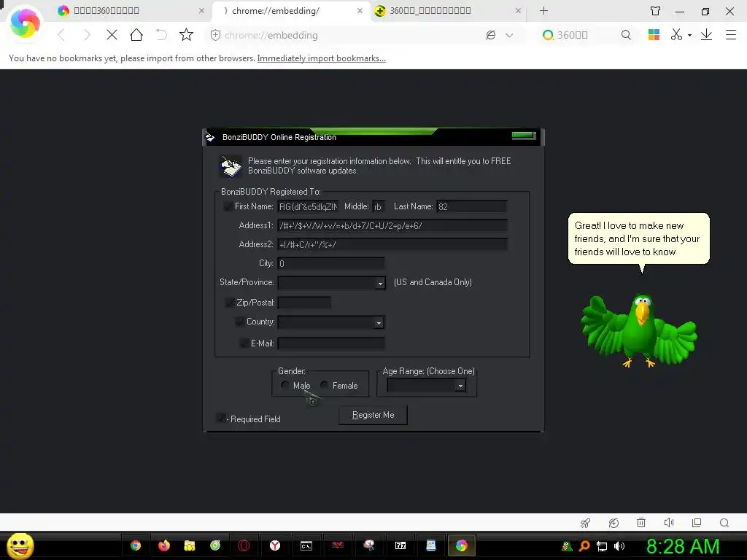The height and width of the screenshot is (560, 747).
Task: Go back using the browser back arrow
Action: coord(61,35)
